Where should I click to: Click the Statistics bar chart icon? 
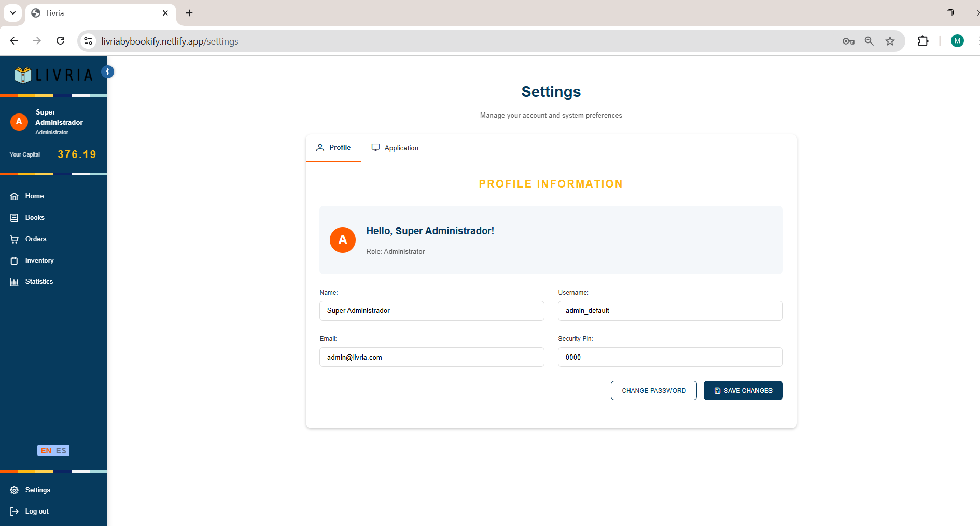click(15, 282)
